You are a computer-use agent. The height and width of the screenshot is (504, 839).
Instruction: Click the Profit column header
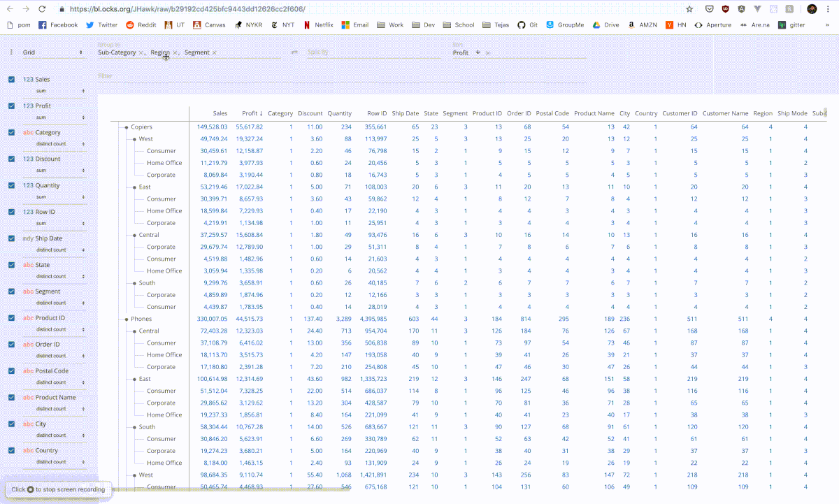(x=252, y=113)
